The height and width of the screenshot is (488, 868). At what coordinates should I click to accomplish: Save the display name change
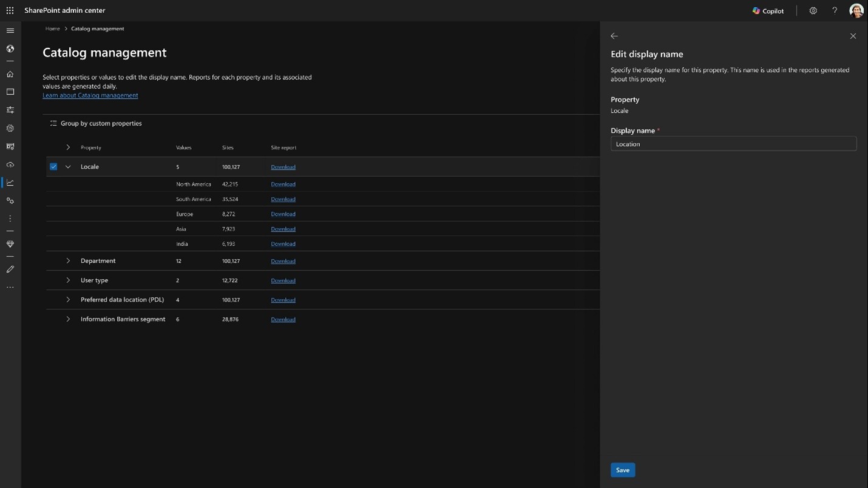[x=622, y=469]
